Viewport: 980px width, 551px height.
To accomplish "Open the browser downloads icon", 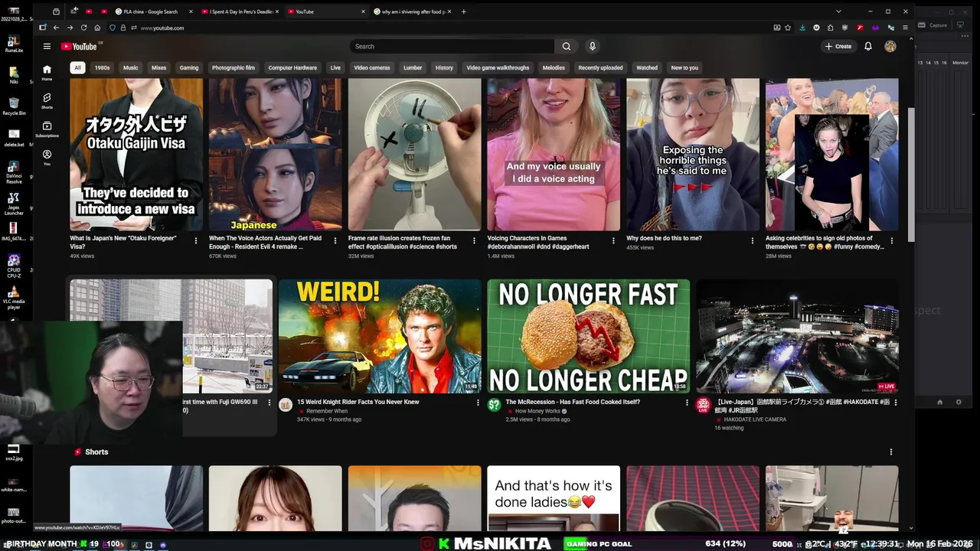I will coord(802,28).
